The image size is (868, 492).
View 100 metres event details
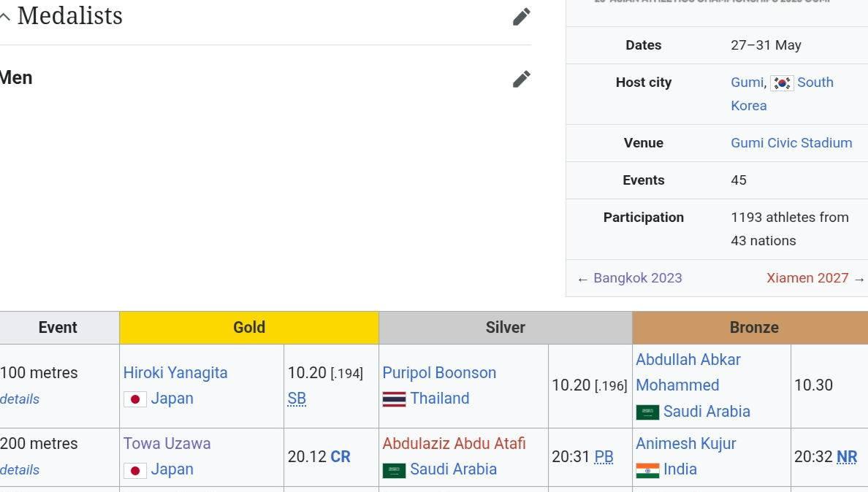pos(20,399)
